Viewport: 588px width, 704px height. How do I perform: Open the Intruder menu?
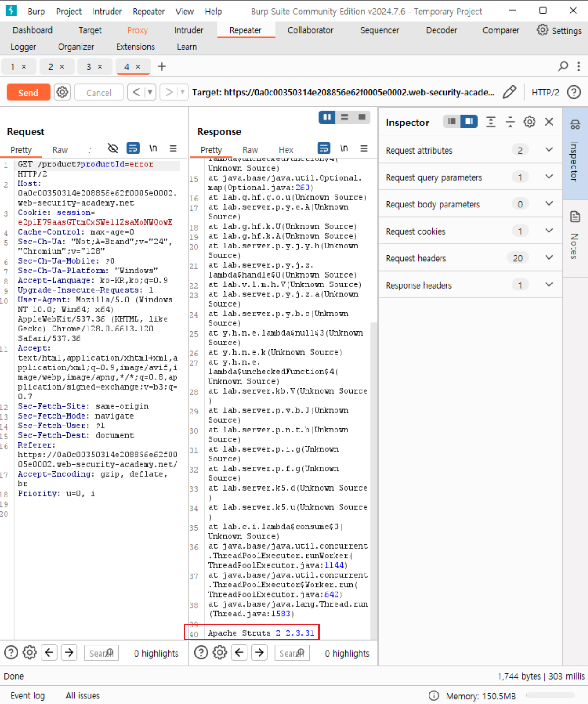[107, 12]
